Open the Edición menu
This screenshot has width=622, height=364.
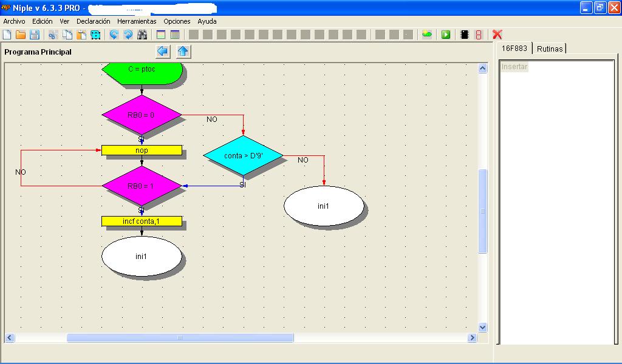click(42, 21)
